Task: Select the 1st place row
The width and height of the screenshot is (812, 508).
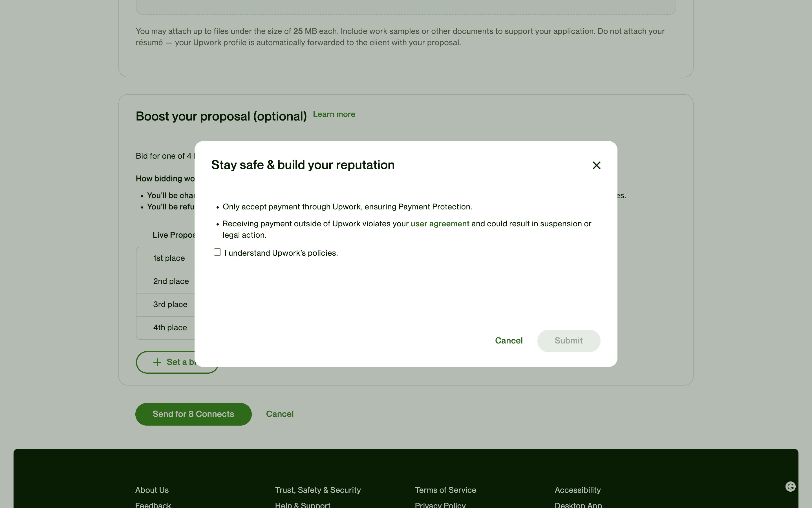Action: point(166,258)
